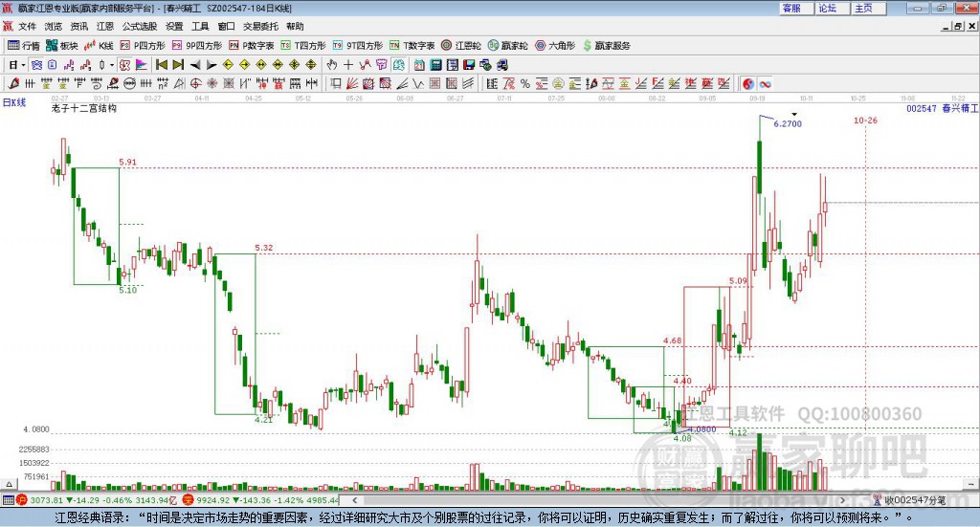Select the hand pan tool
The height and width of the screenshot is (527, 980).
click(332, 65)
